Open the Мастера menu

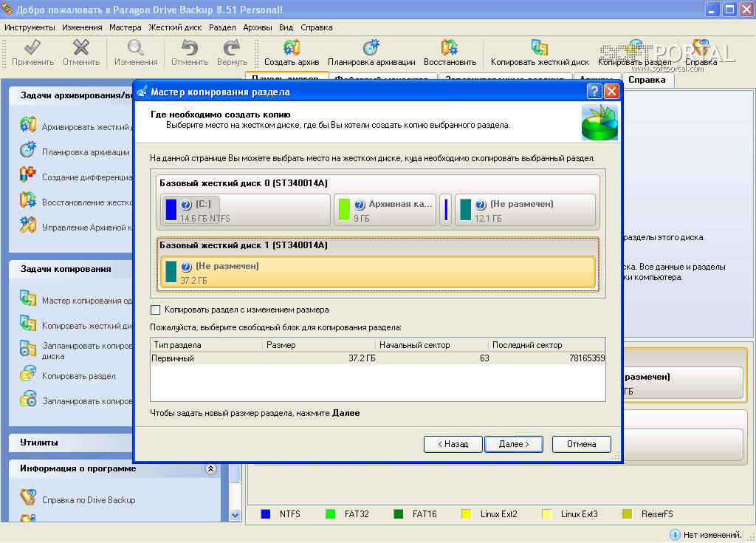click(x=125, y=27)
